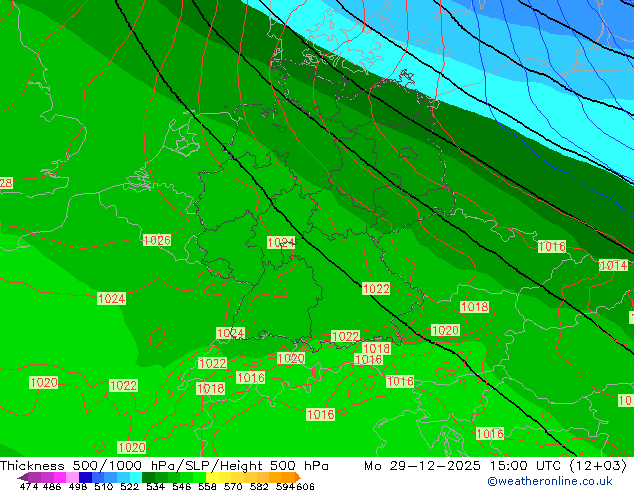The image size is (634, 490).
Task: Click the 606 legend value
Action: pyautogui.click(x=305, y=486)
